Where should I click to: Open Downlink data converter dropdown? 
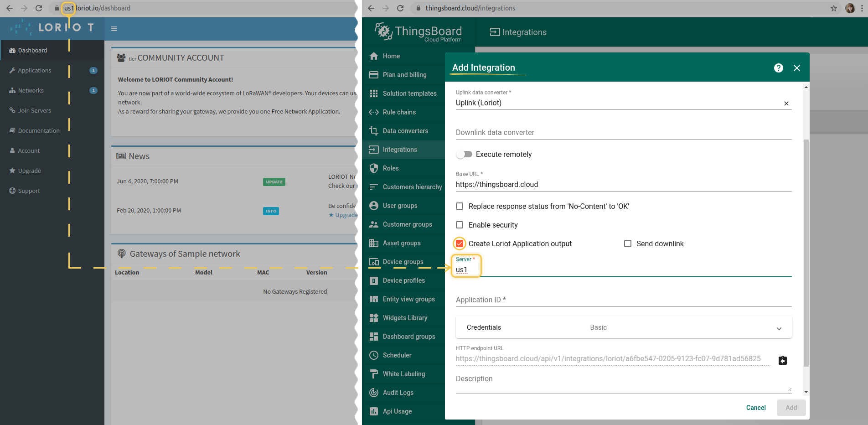[624, 132]
